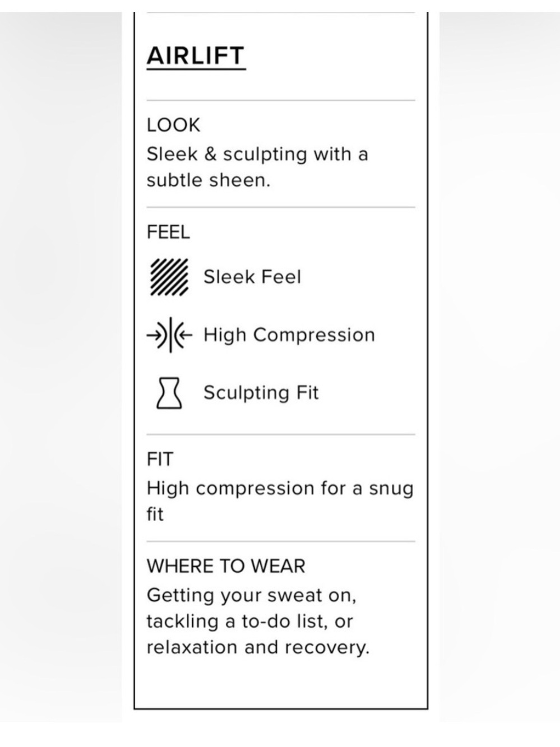The image size is (560, 747).
Task: Select the High Compression label
Action: click(x=289, y=335)
